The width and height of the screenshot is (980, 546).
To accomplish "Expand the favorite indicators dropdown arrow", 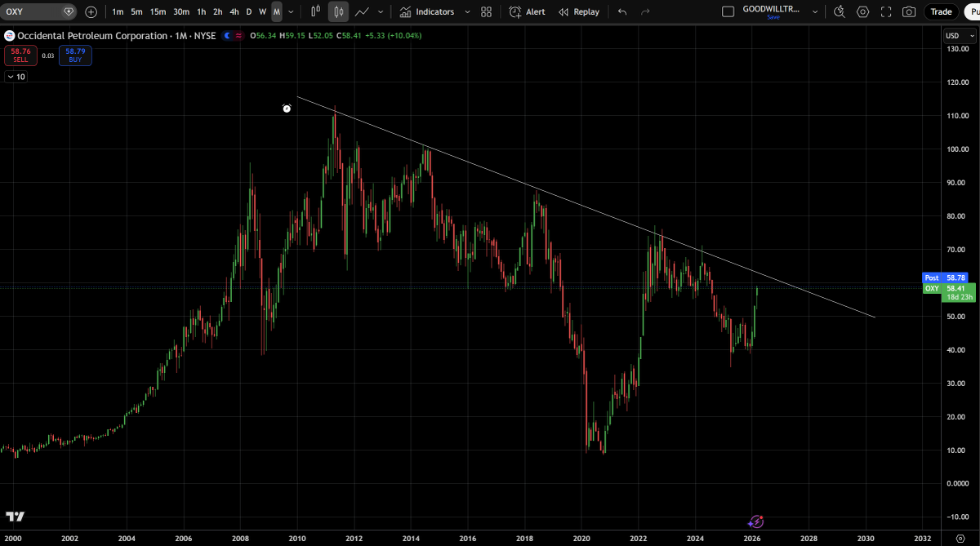I will click(467, 12).
